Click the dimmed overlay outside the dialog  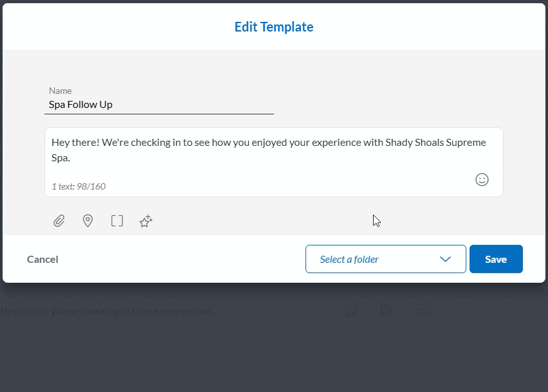(274, 360)
